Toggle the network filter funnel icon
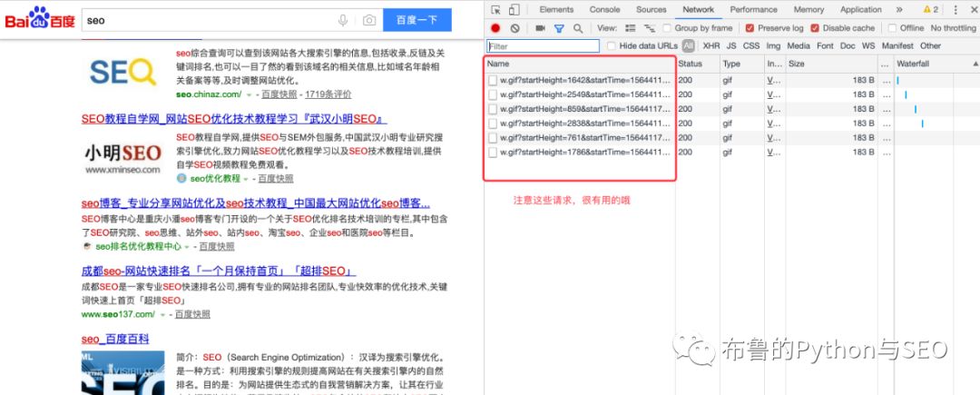 click(559, 28)
